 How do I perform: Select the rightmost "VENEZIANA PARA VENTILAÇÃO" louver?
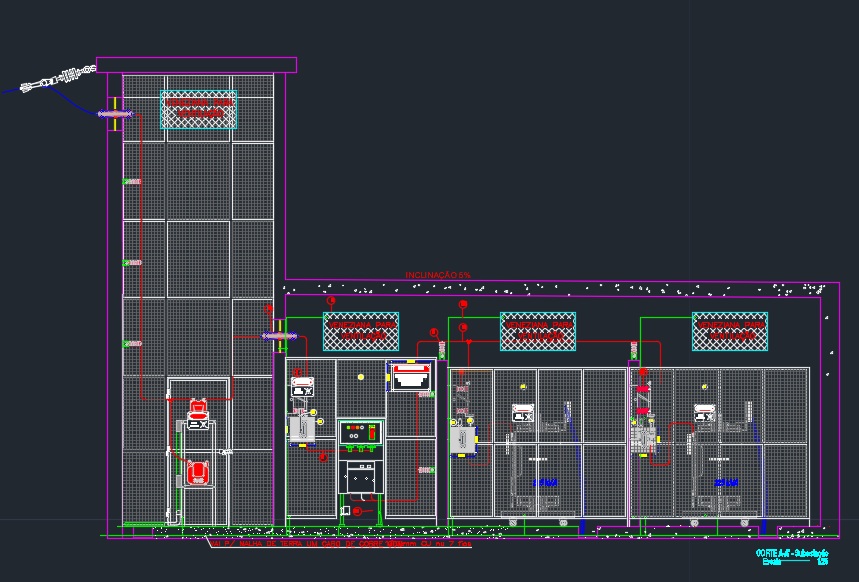pyautogui.click(x=730, y=332)
